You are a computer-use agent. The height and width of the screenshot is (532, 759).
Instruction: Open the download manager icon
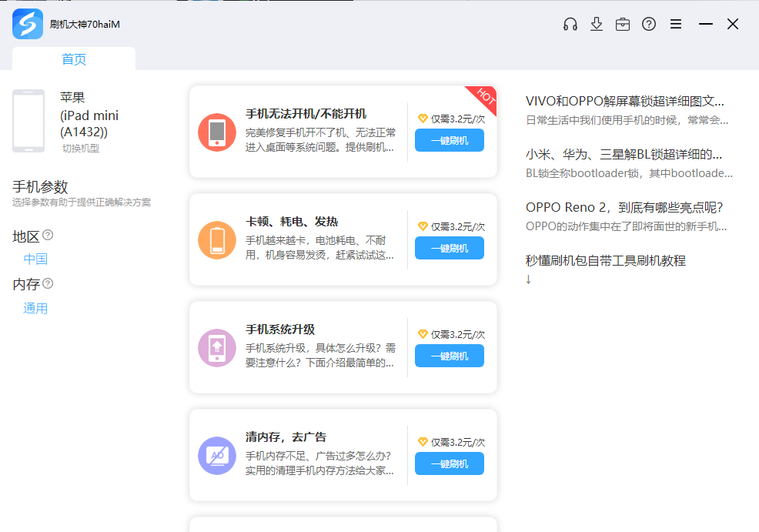pyautogui.click(x=597, y=24)
